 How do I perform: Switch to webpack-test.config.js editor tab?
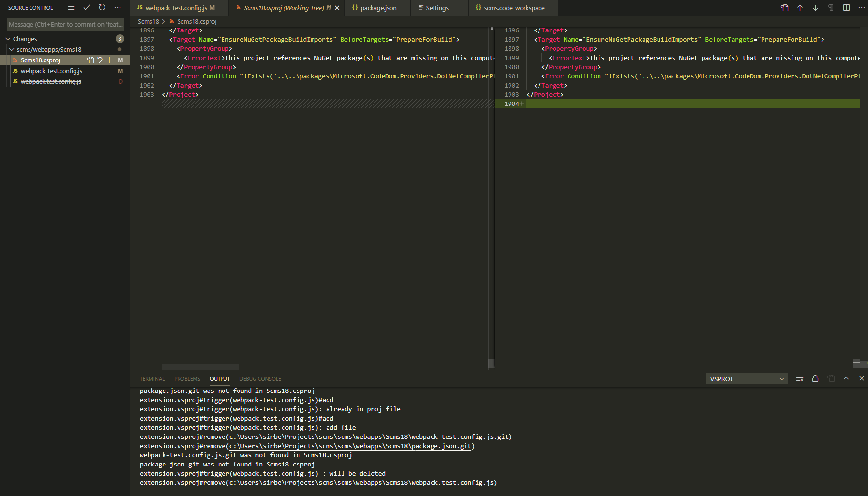tap(180, 8)
